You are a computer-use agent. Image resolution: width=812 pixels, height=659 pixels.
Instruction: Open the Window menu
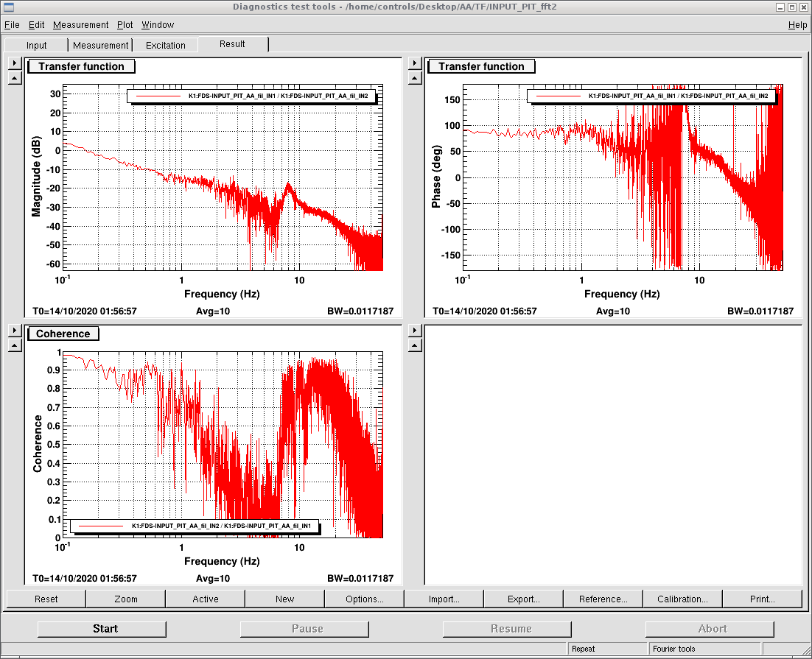pos(158,25)
